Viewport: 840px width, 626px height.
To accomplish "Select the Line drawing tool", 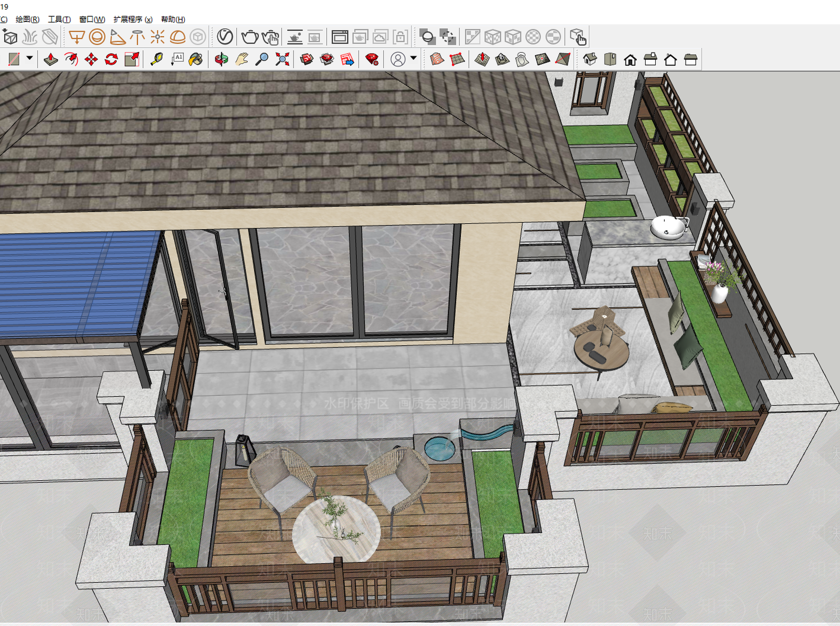I will coord(14,59).
